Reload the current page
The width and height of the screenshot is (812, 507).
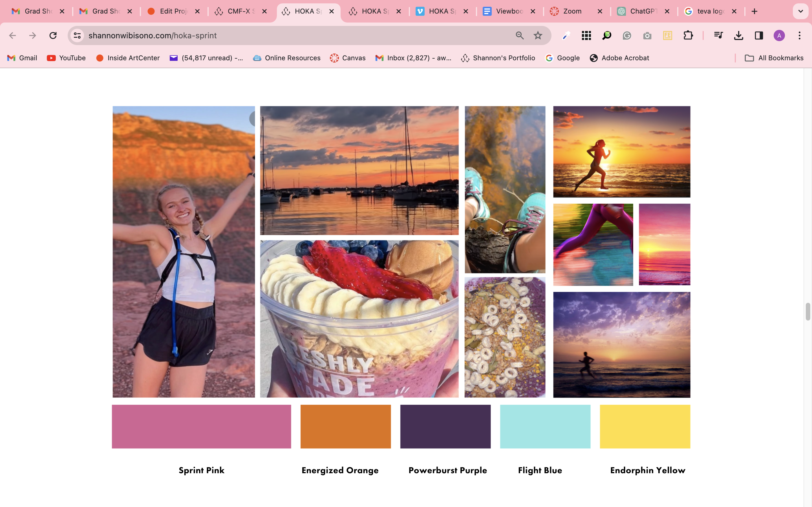point(53,35)
